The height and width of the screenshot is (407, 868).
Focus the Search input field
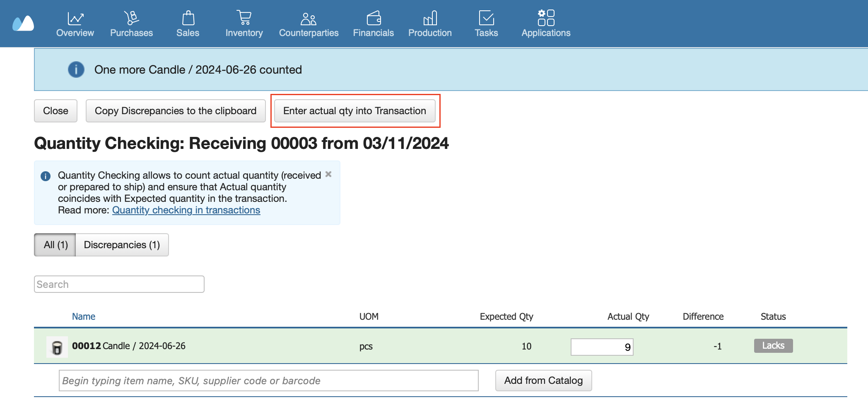119,284
